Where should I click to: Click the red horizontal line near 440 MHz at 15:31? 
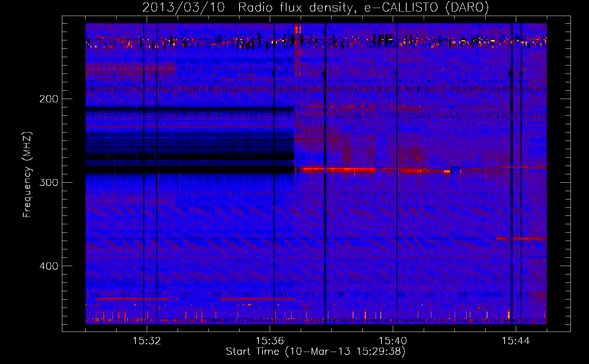133,298
